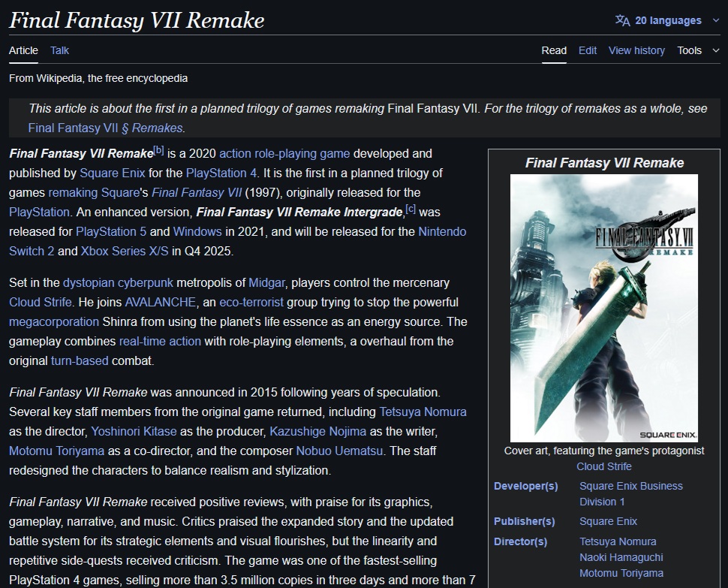Open footnote [b] after the title
The width and height of the screenshot is (728, 588).
(x=158, y=150)
